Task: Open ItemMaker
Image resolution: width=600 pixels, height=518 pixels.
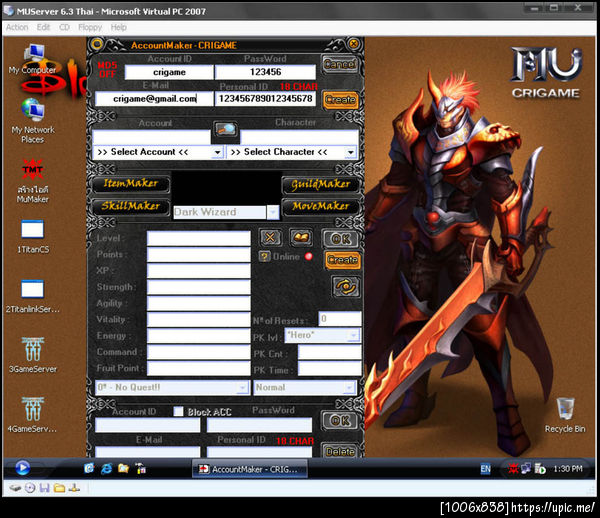Action: (131, 184)
